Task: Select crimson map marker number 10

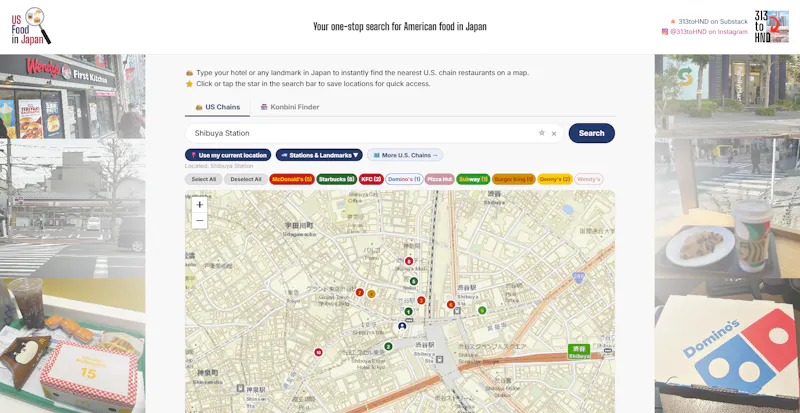Action: pos(318,352)
